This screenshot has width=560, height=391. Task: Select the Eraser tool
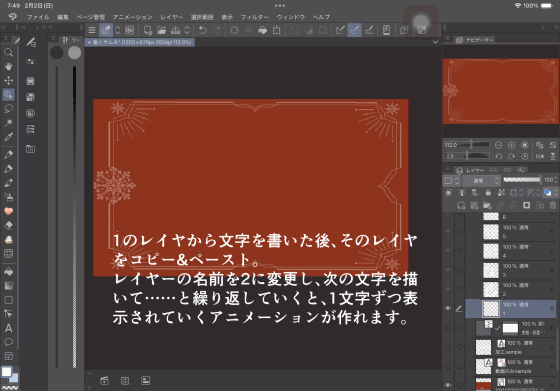point(8,225)
